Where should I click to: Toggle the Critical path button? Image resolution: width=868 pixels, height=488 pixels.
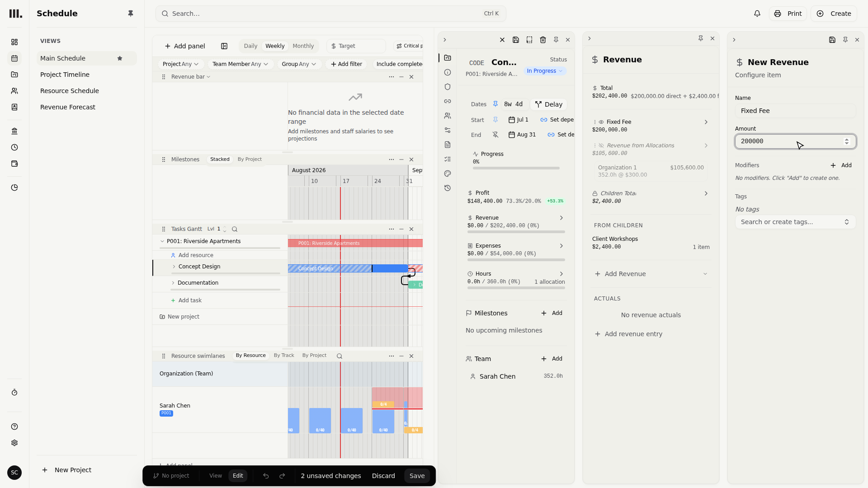point(409,46)
